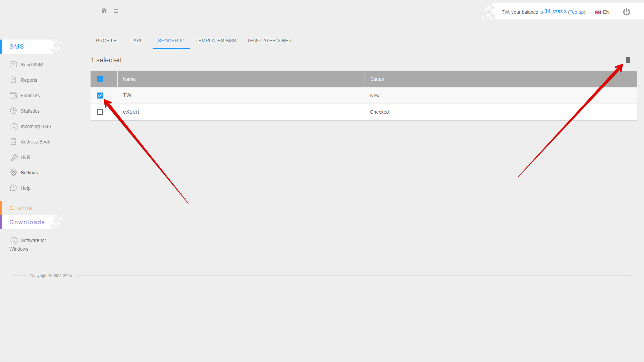Switch to the Templates SMS tab
The width and height of the screenshot is (644, 362).
click(x=216, y=41)
